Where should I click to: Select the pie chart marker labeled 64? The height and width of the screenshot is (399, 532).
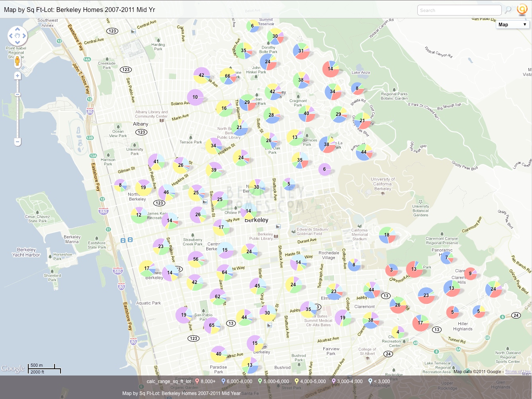tap(225, 272)
